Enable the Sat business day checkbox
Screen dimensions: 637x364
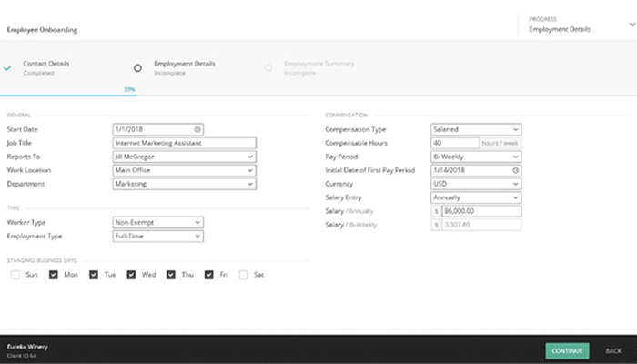243,274
